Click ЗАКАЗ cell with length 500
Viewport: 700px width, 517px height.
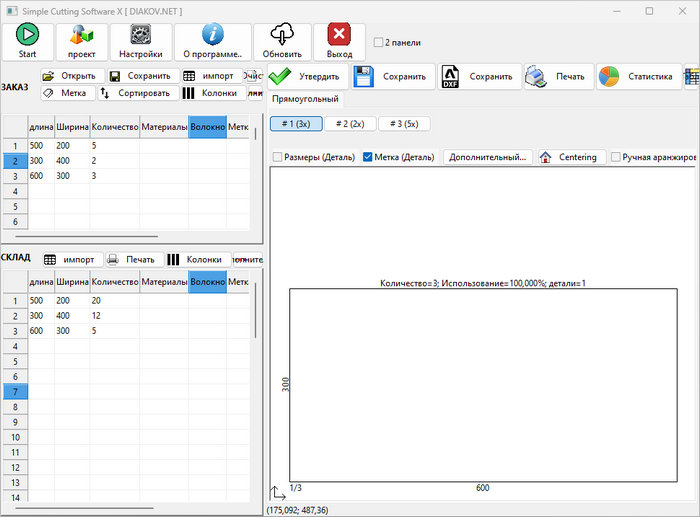pyautogui.click(x=41, y=146)
